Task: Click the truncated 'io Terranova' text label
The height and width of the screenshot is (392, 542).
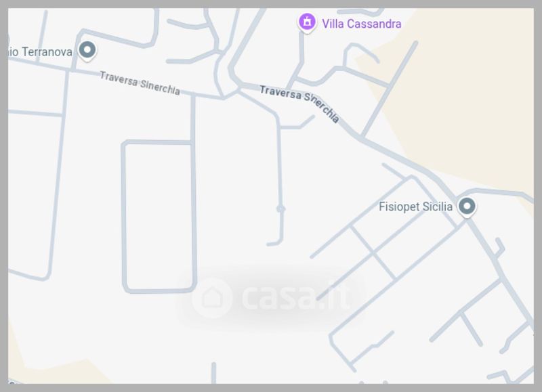Action: [x=41, y=52]
